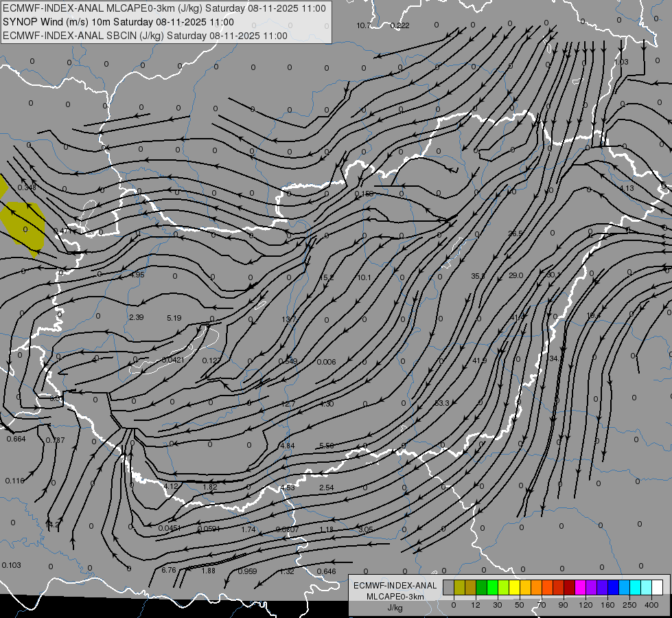The width and height of the screenshot is (672, 618).
Task: Click the map value 3.05
Action: click(366, 529)
